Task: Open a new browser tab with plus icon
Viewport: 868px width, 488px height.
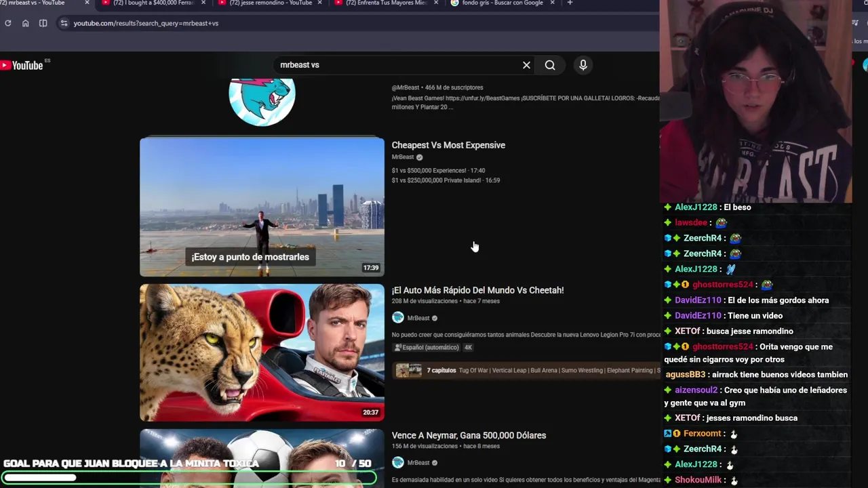Action: tap(570, 3)
